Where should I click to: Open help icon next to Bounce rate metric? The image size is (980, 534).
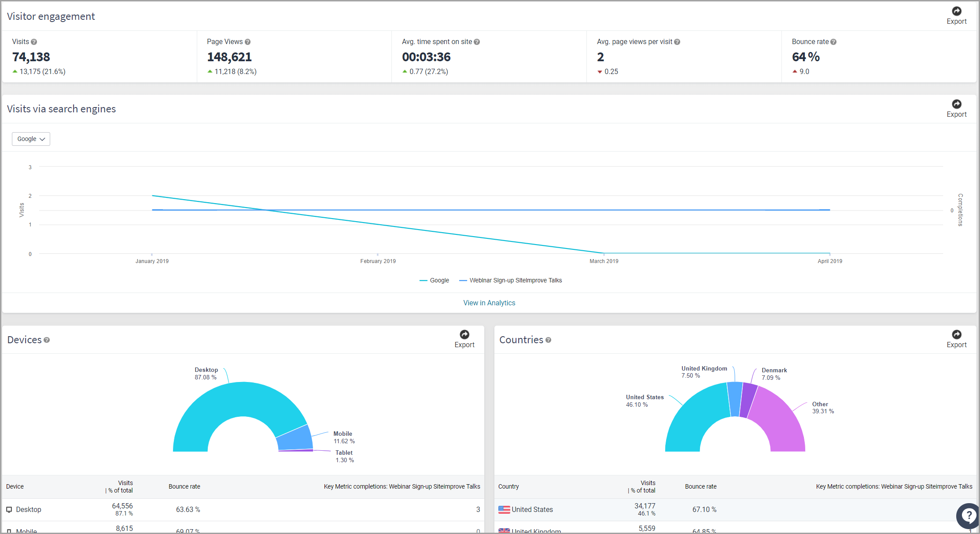click(x=833, y=42)
